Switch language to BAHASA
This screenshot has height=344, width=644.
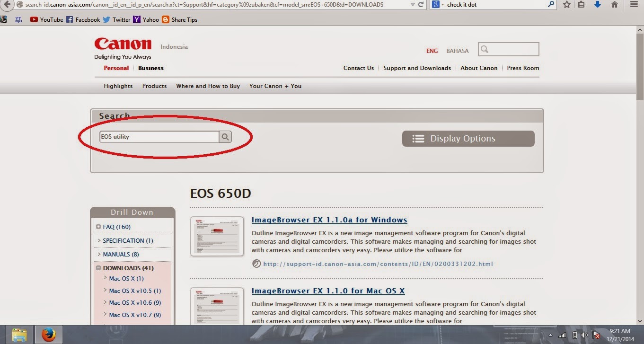pyautogui.click(x=458, y=51)
